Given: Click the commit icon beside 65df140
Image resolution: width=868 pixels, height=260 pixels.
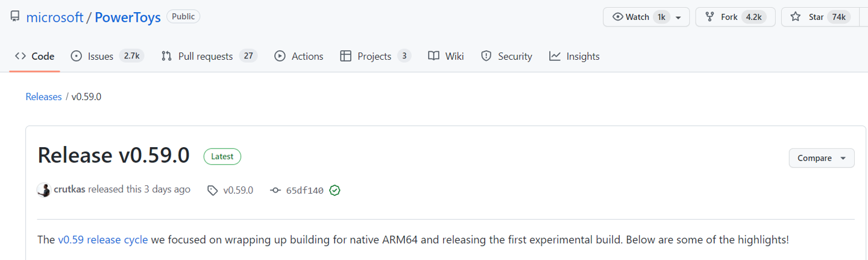Looking at the screenshot, I should [x=275, y=190].
